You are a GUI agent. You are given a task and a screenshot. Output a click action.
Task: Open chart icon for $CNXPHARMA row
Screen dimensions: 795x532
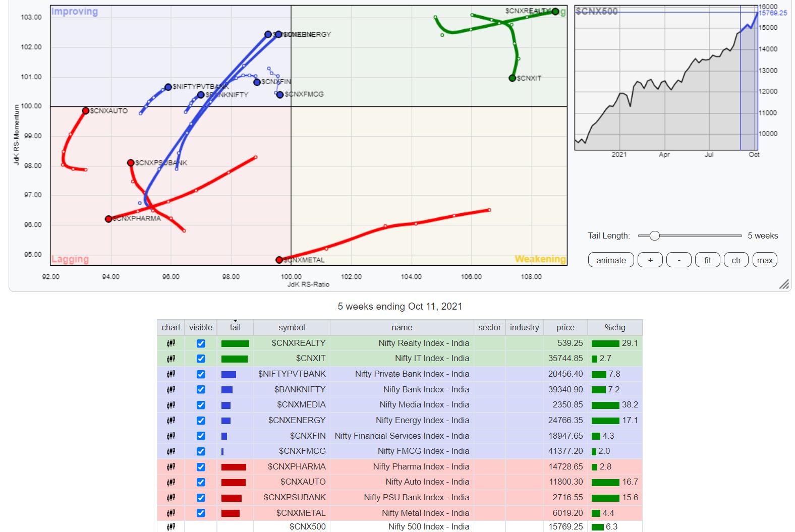[171, 466]
